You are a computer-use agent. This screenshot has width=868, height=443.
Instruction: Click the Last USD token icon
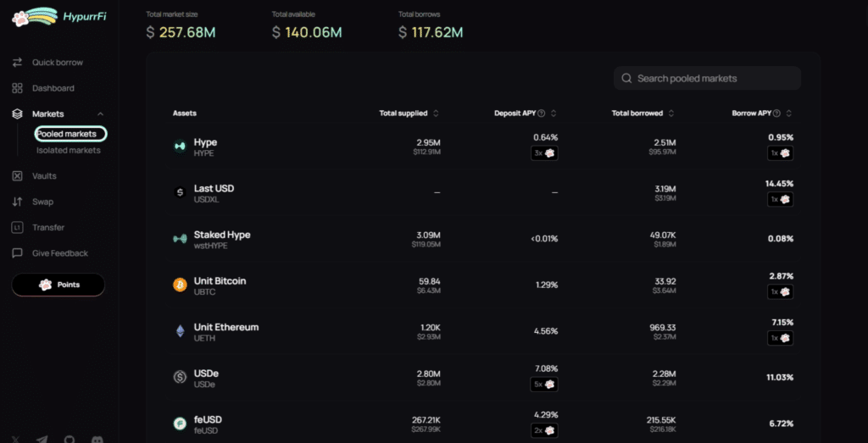pos(180,192)
